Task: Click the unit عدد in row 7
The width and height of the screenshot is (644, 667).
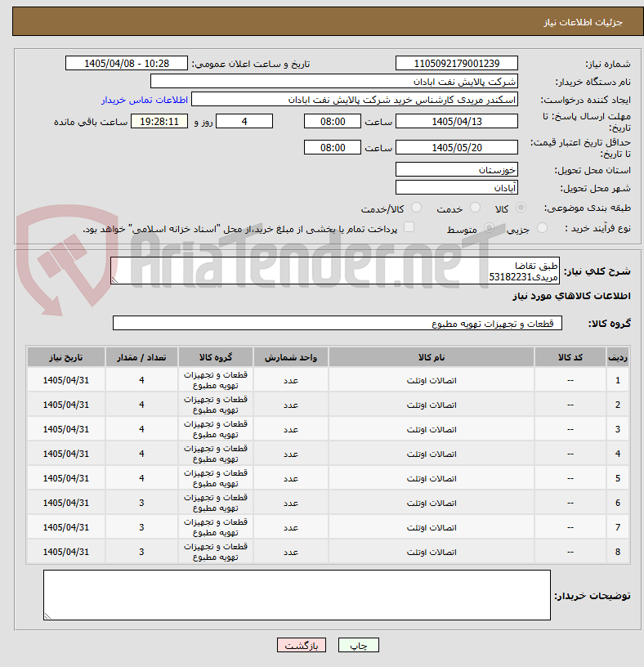Action: tap(290, 527)
